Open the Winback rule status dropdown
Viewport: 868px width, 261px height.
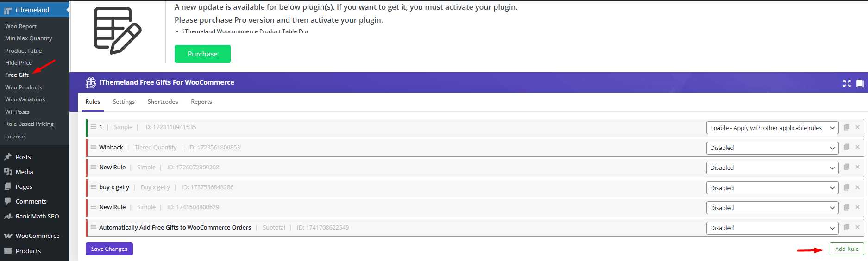[772, 148]
